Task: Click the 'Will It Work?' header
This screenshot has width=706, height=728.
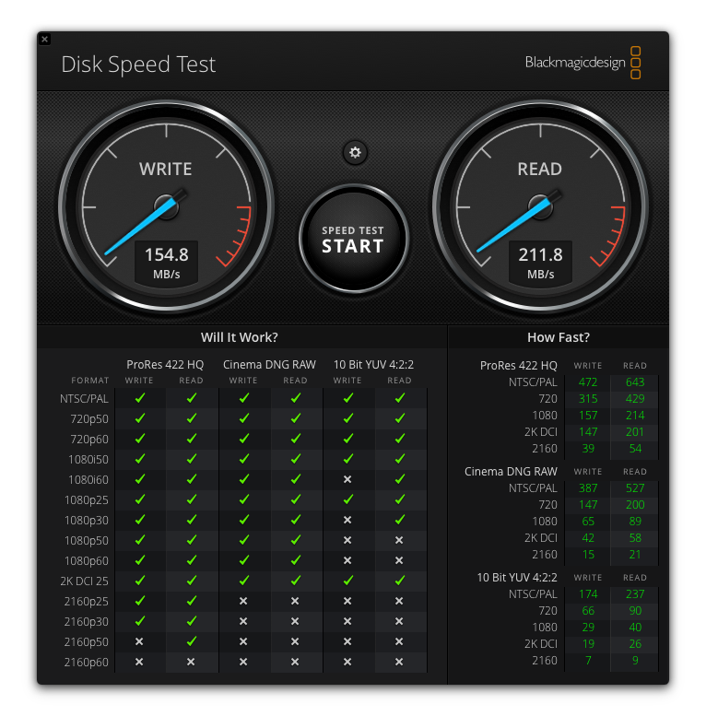Action: point(240,337)
